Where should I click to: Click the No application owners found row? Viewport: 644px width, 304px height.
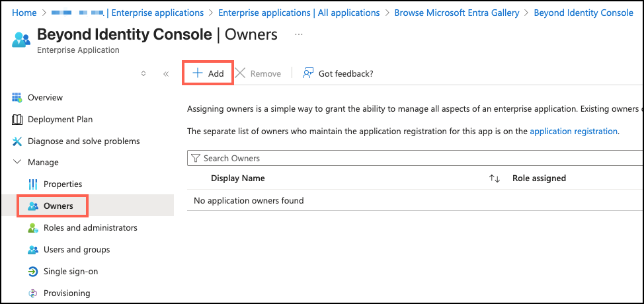click(x=415, y=201)
